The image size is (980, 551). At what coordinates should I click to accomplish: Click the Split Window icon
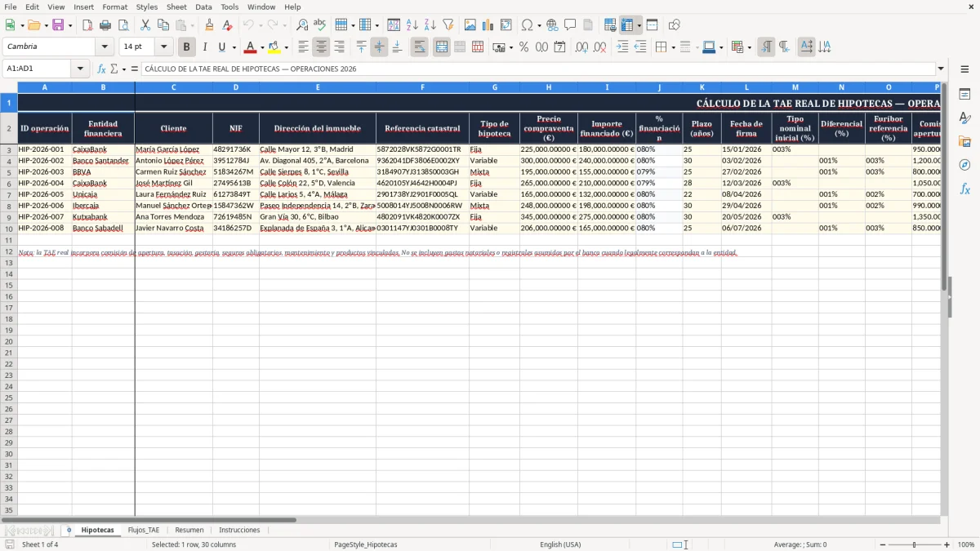652,25
